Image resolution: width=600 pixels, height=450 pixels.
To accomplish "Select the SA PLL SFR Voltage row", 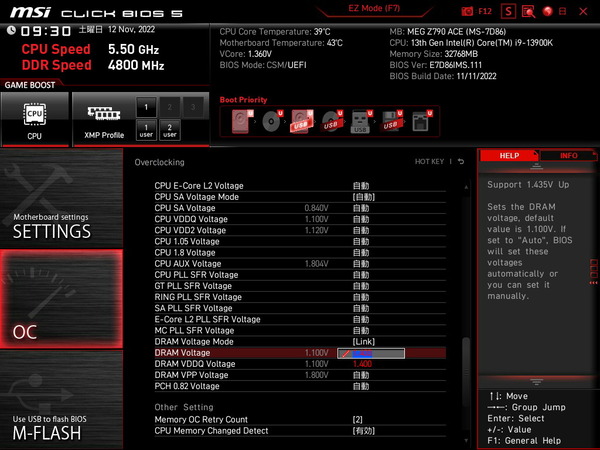I will (x=300, y=308).
